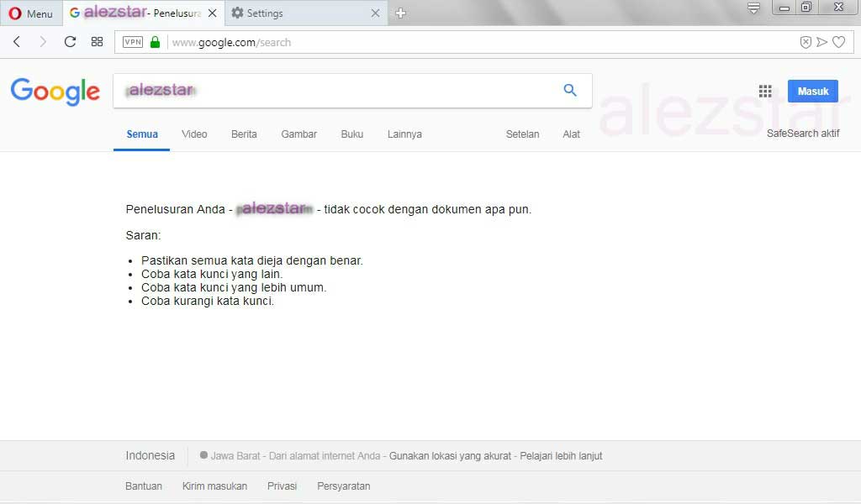
Task: Click the Alat tools option
Action: point(571,134)
